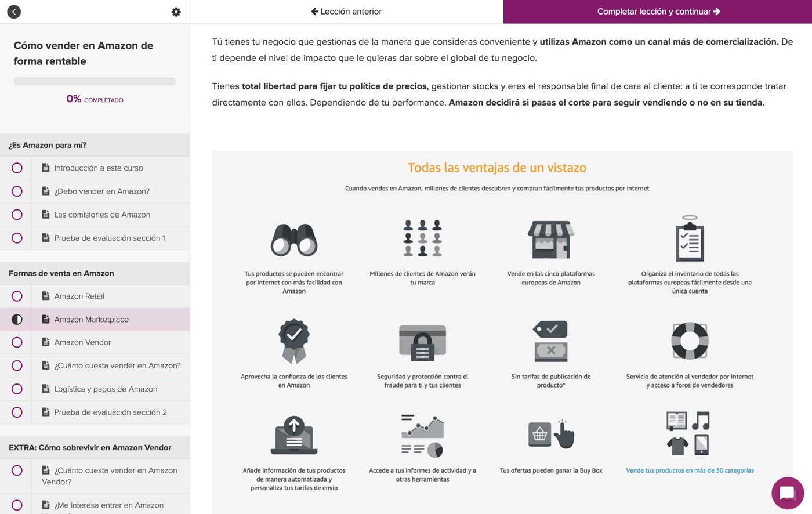The height and width of the screenshot is (514, 812).
Task: Toggle completion circle for ¿Debo vender en Amazon?
Action: [x=17, y=191]
